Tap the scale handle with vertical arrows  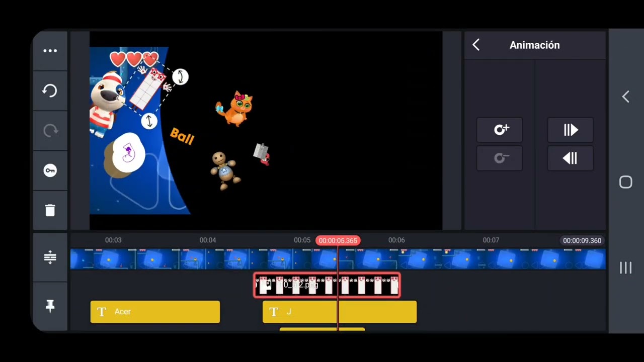(149, 121)
